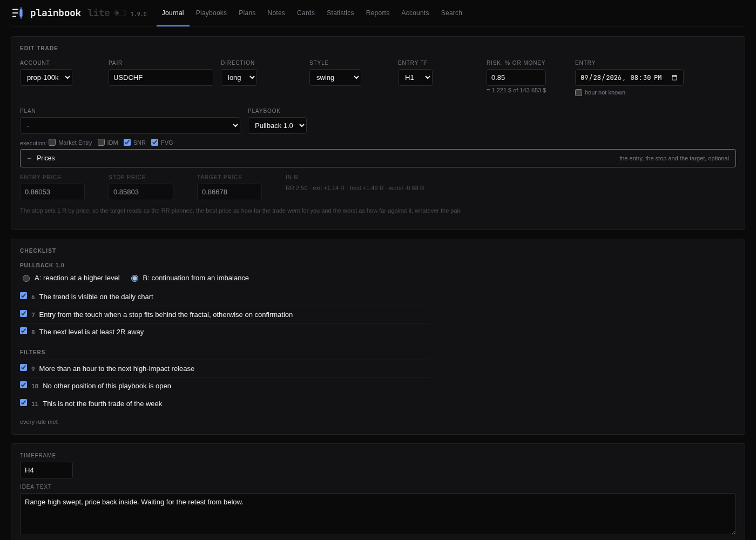The height and width of the screenshot is (540, 756).
Task: Open the Account dropdown showing prop-100k
Action: [46, 78]
